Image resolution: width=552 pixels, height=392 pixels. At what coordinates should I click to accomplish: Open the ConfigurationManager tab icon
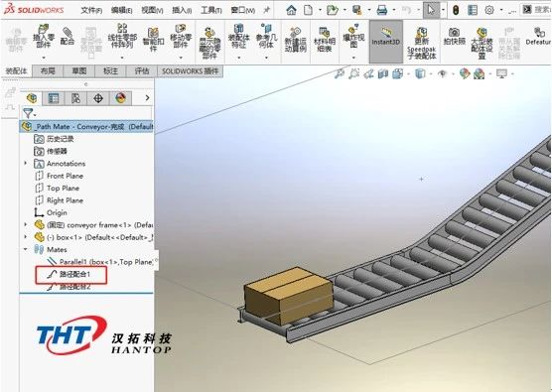76,98
